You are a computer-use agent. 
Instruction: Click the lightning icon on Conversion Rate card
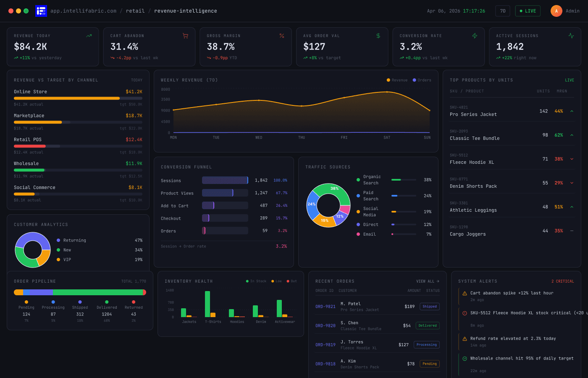[x=475, y=36]
